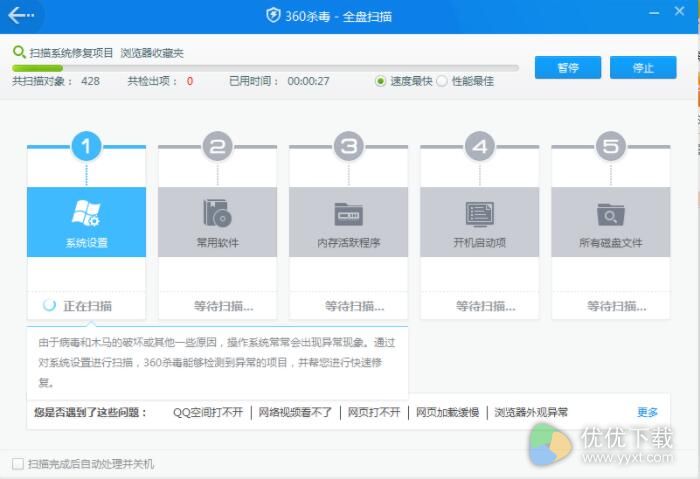Image resolution: width=700 pixels, height=479 pixels.
Task: Click the 系统设置 card label
Action: (x=86, y=243)
